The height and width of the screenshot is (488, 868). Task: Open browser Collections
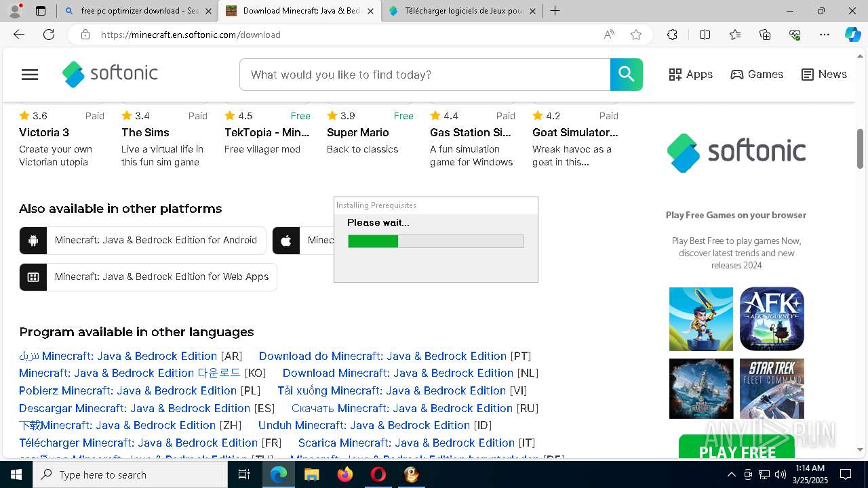coord(765,35)
